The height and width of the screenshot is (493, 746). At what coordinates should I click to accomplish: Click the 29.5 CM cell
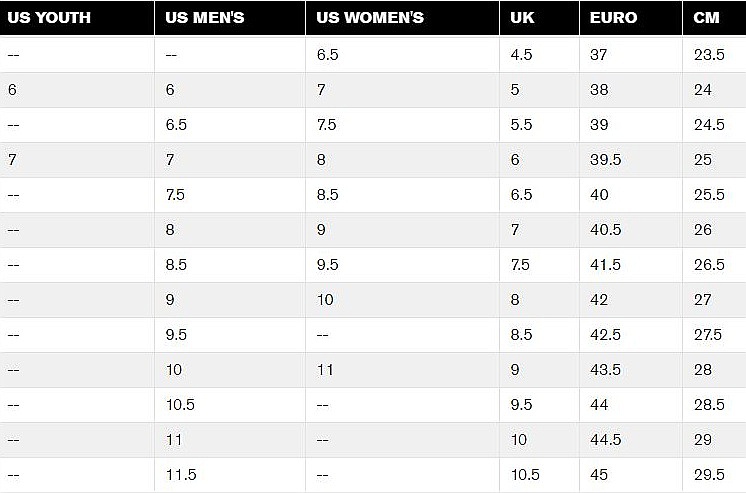708,475
